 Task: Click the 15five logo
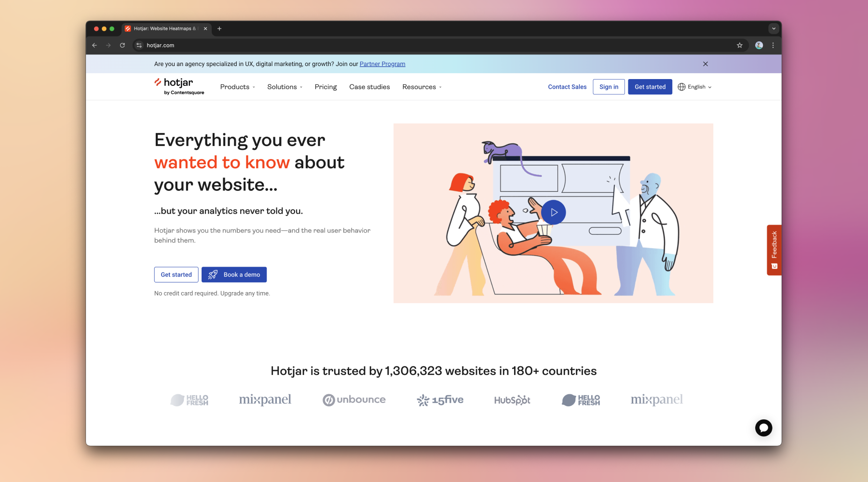click(440, 400)
